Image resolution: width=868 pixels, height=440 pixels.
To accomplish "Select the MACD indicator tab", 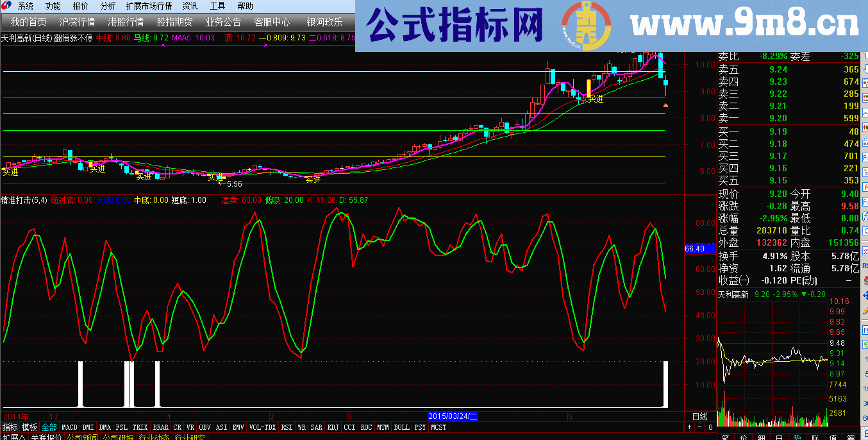I will point(69,427).
